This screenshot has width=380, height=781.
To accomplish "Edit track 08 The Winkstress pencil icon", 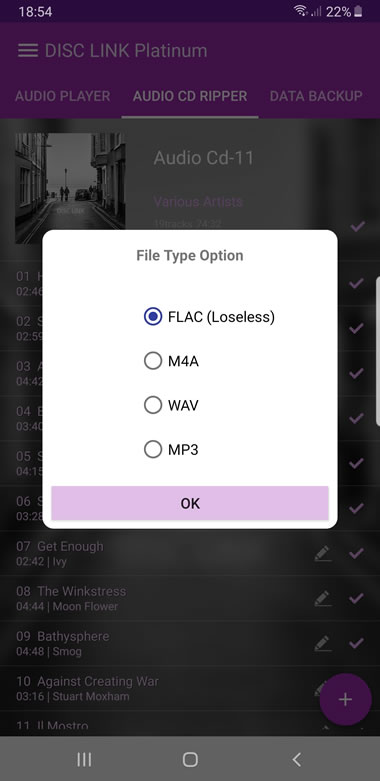I will pyautogui.click(x=323, y=598).
